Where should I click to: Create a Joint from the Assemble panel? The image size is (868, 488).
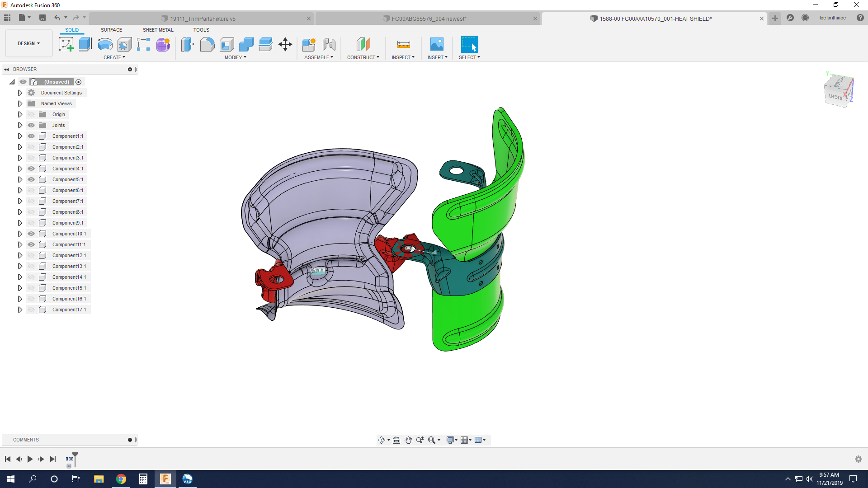point(329,44)
